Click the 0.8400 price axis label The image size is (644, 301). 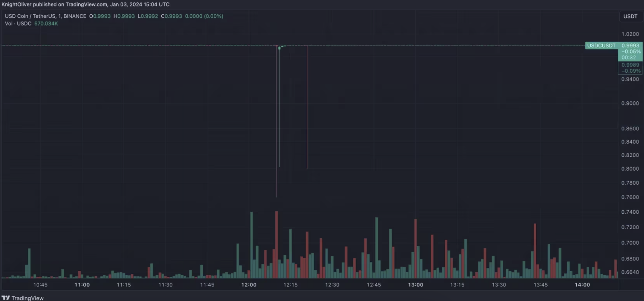(630, 142)
